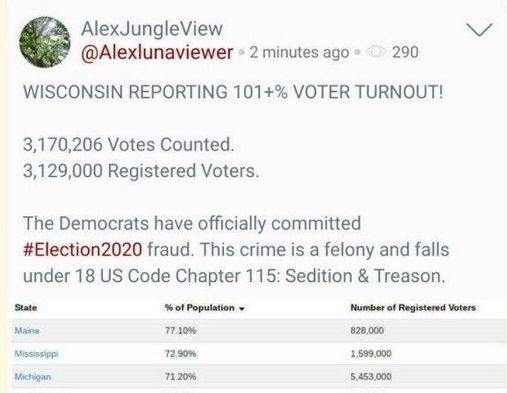Click the 3,170,206 Votes Counted line
Viewport: 507px width, 393px height.
click(129, 145)
